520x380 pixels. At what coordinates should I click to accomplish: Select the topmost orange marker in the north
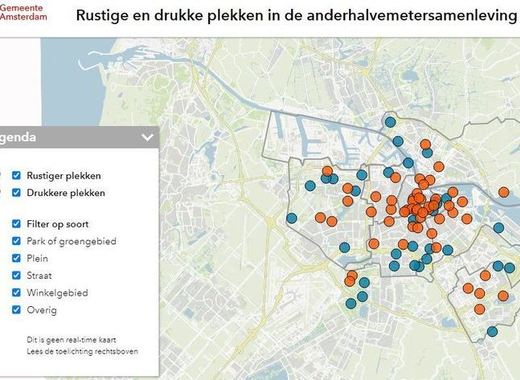(x=425, y=144)
